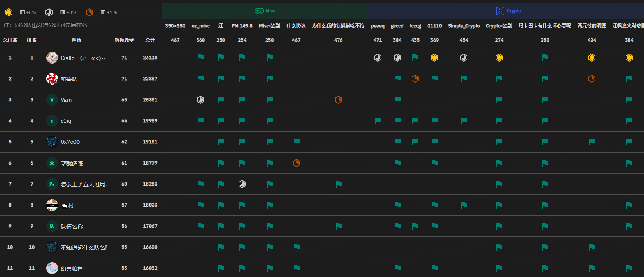644x277 pixels.
Task: Open the Misc category header
Action: coord(265,11)
